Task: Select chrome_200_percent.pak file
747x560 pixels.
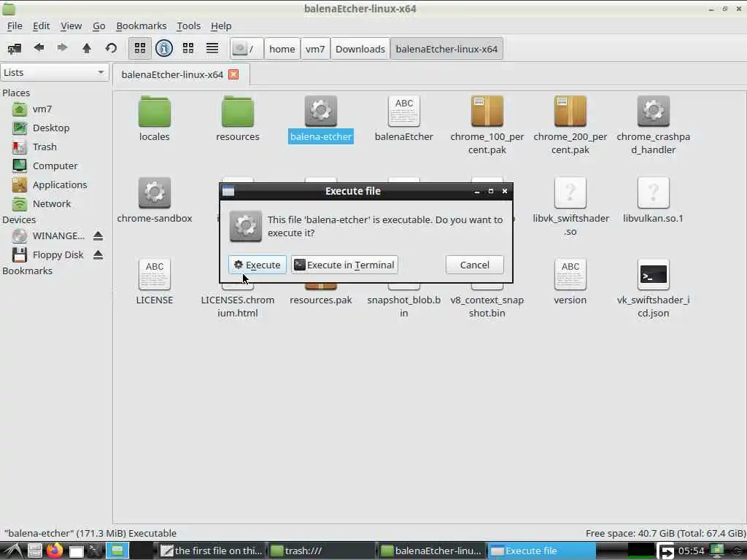Action: pos(570,125)
